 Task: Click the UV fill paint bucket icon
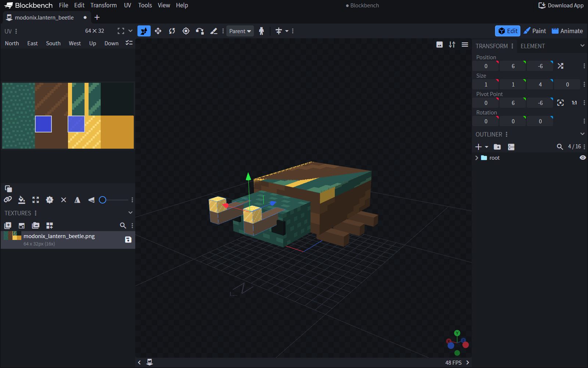22,200
